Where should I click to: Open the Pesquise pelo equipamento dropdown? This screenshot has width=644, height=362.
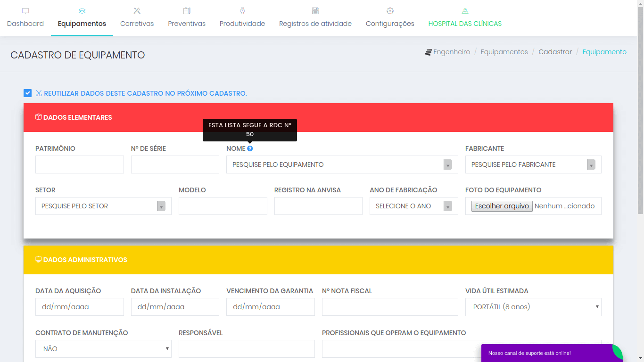342,165
